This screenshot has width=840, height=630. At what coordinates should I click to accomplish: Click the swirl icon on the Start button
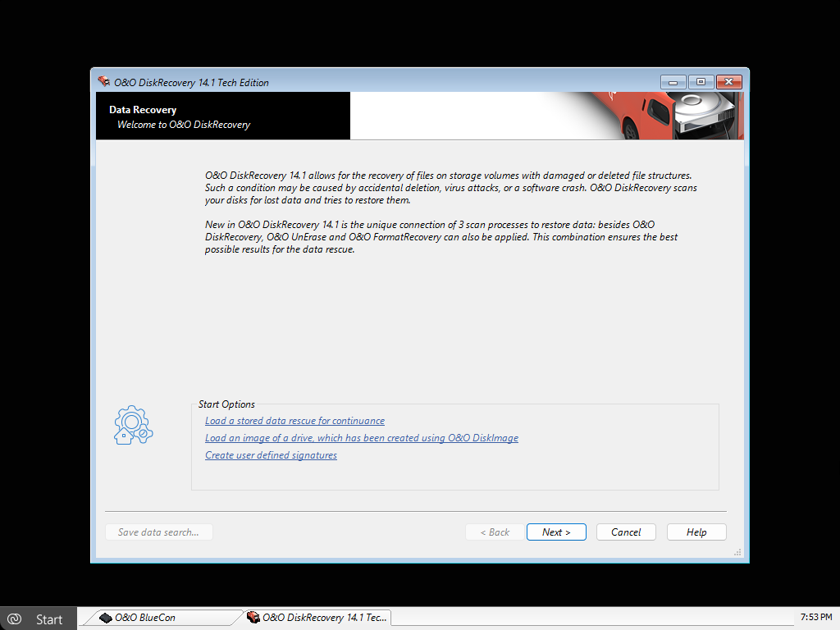tap(14, 619)
